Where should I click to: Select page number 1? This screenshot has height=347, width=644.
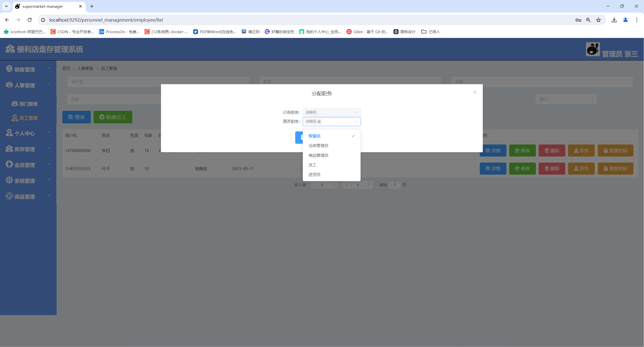358,185
